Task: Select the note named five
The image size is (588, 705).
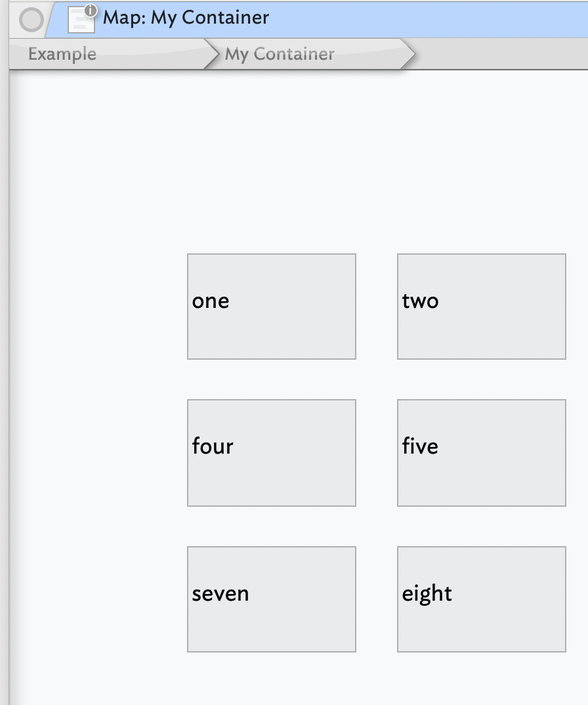Action: coord(482,453)
